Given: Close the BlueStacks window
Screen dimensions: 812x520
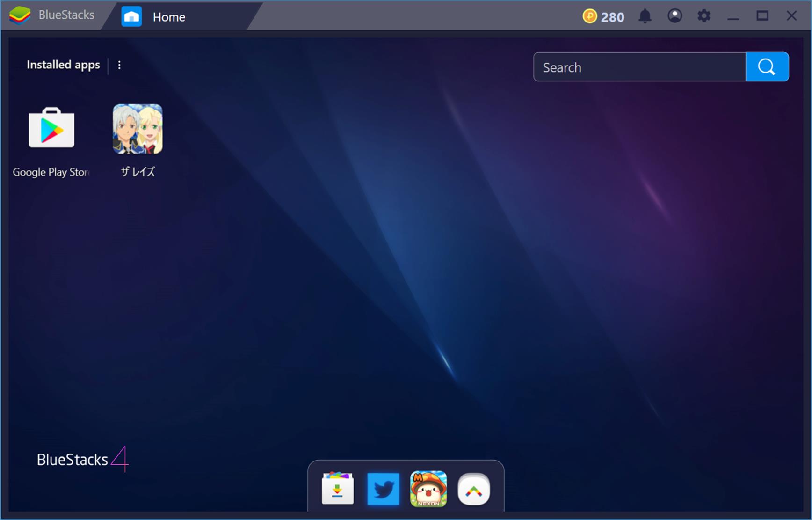Looking at the screenshot, I should 791,16.
